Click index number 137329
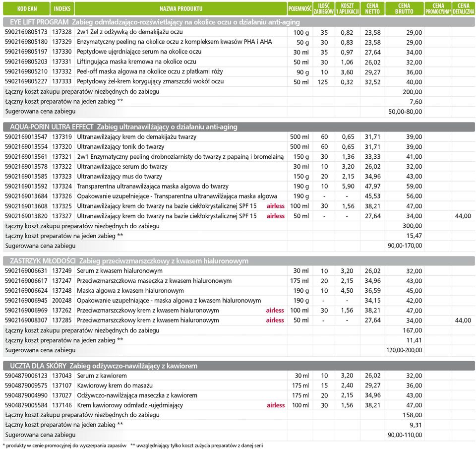476x449 pixels. pyautogui.click(x=62, y=42)
